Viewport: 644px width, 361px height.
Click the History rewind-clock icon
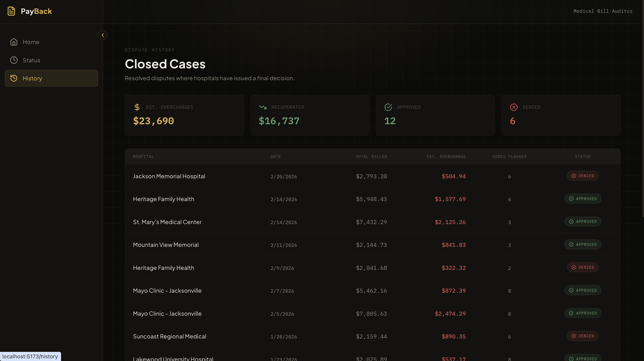(x=14, y=78)
